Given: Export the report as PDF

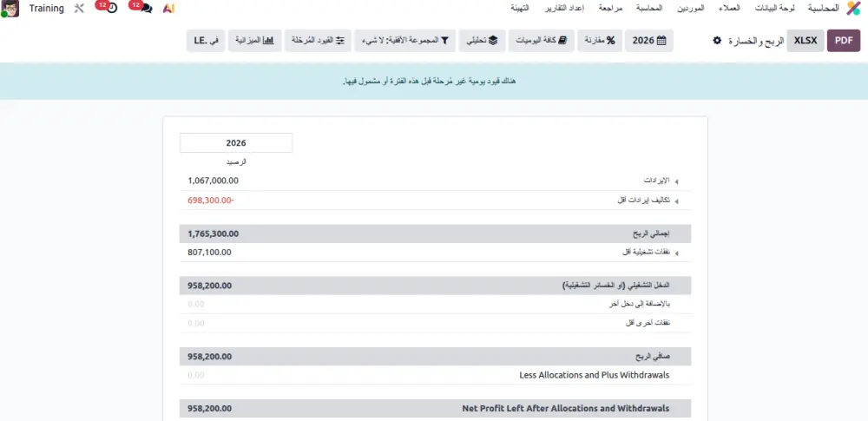Looking at the screenshot, I should (844, 41).
